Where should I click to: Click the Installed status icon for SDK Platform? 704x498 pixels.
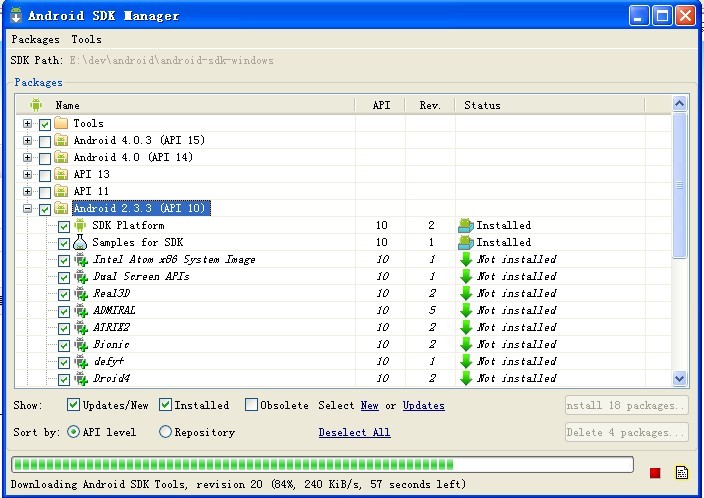point(466,225)
